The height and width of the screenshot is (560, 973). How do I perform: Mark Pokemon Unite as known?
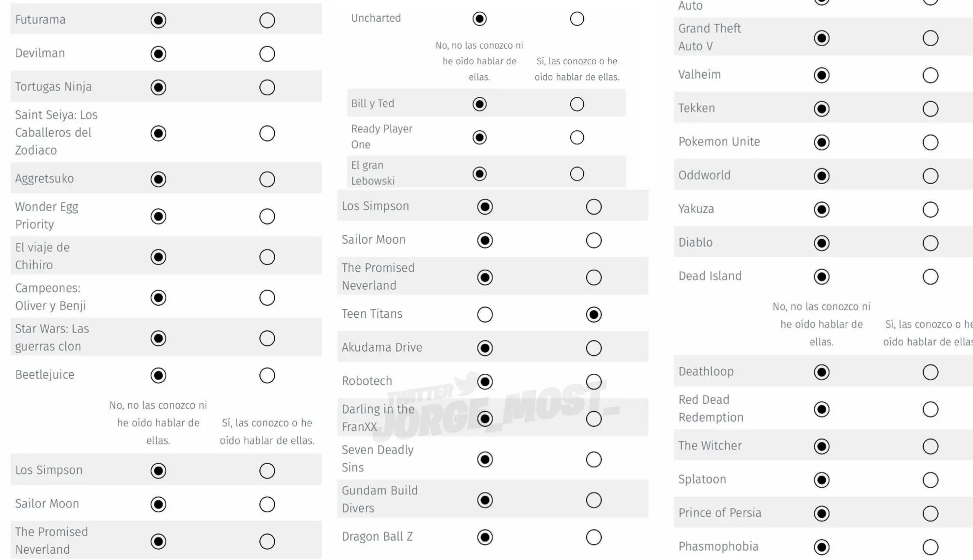[x=930, y=142]
